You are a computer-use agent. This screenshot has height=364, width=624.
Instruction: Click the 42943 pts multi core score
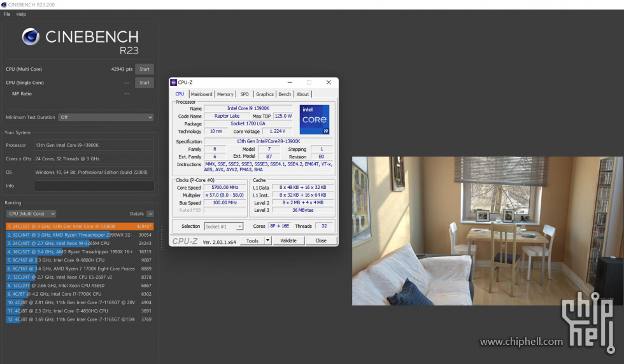tap(122, 69)
